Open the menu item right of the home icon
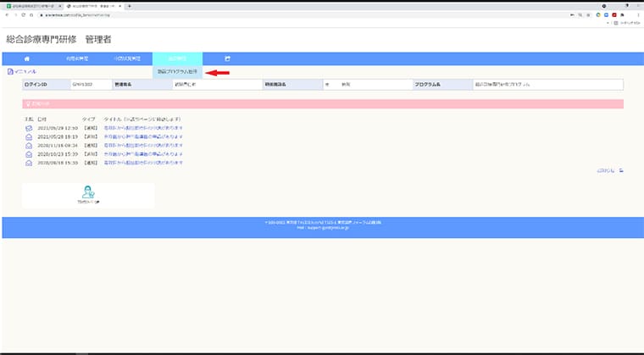The image size is (644, 355). click(x=77, y=58)
